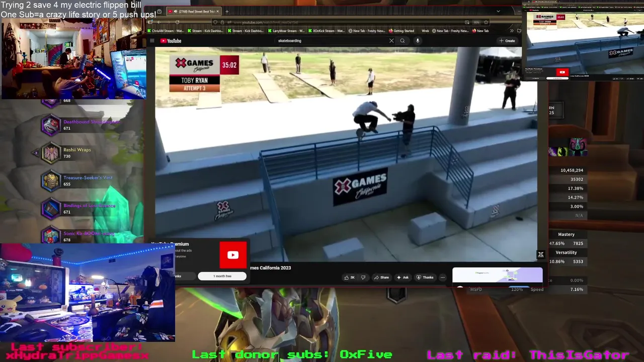This screenshot has height=362, width=644.
Task: Open the YouTube hamburger guide menu
Action: click(x=152, y=41)
